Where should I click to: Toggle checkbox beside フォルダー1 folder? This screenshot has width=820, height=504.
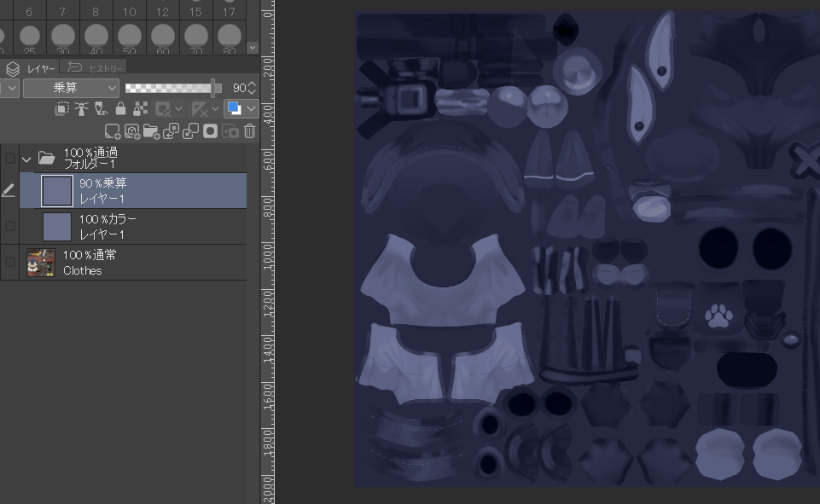tap(10, 158)
